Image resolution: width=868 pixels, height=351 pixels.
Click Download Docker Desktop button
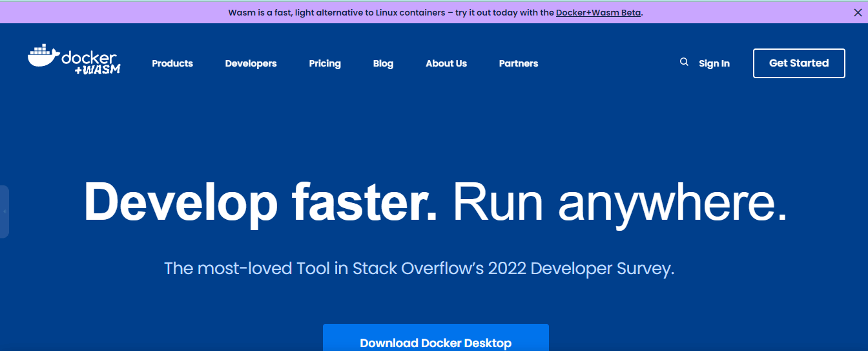(x=436, y=338)
